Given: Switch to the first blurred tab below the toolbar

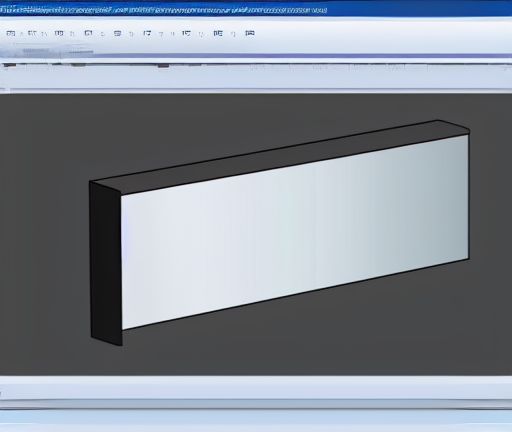Looking at the screenshot, I should pos(36,51).
